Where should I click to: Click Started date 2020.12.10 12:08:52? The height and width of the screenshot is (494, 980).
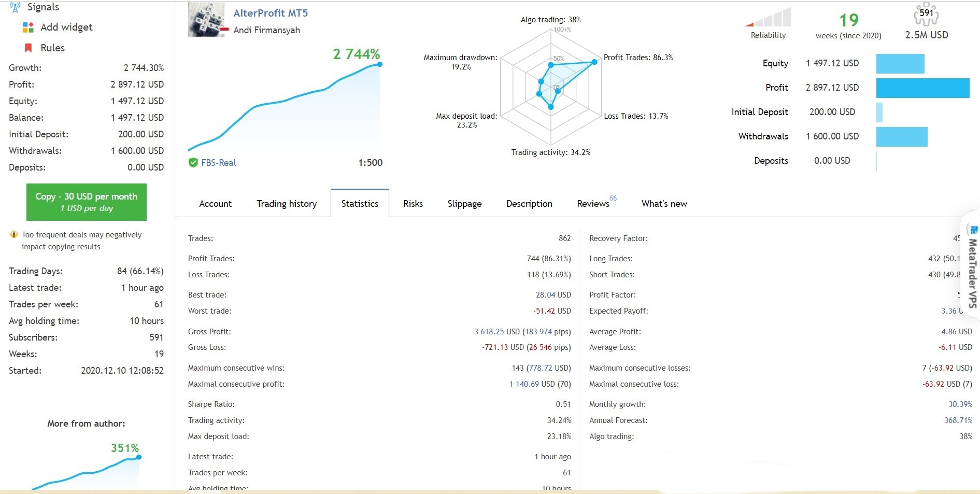122,371
